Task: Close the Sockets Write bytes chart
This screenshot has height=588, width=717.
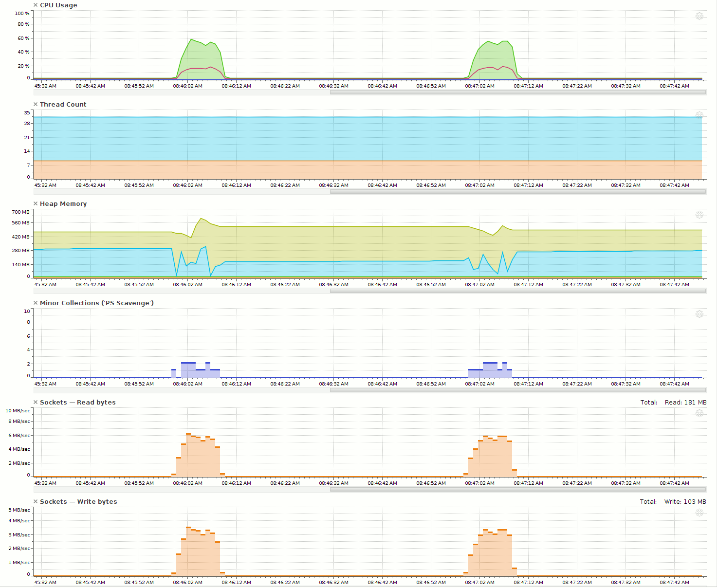Action: point(36,501)
